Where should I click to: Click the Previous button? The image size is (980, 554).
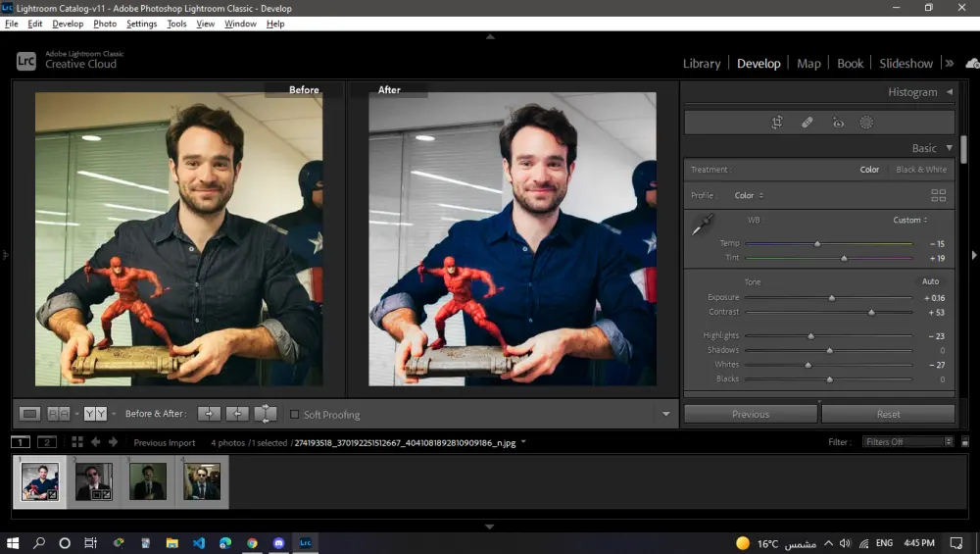point(751,414)
